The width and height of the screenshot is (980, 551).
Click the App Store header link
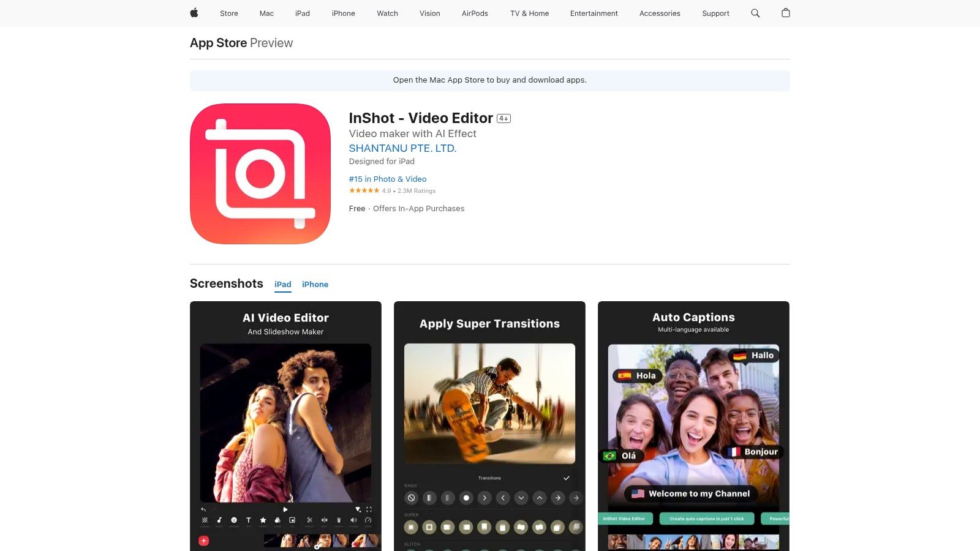(x=219, y=43)
